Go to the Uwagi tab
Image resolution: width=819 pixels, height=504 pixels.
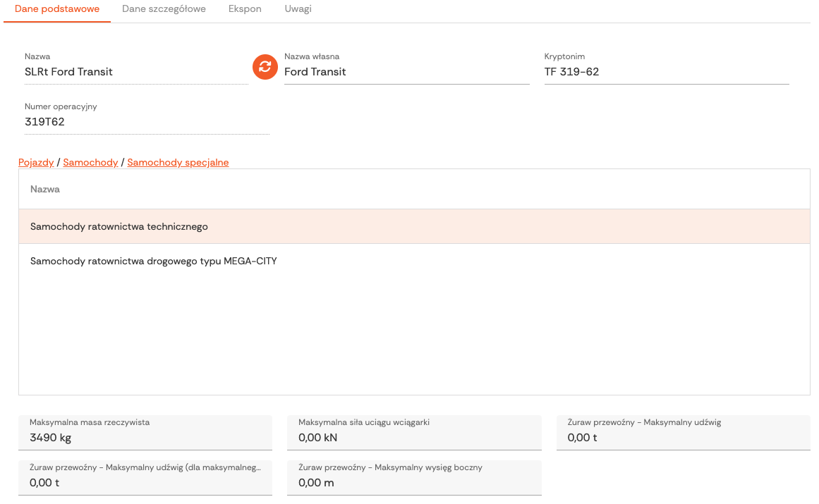[x=298, y=9]
